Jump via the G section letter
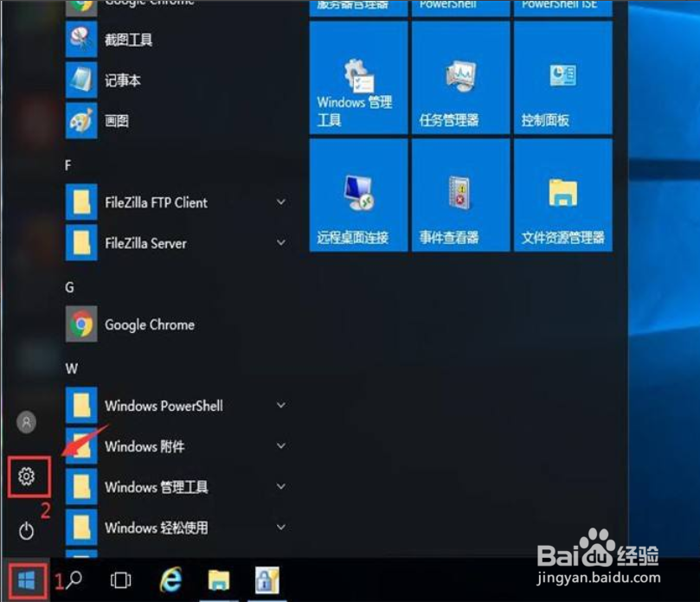Viewport: 700px width, 602px height. (x=69, y=287)
